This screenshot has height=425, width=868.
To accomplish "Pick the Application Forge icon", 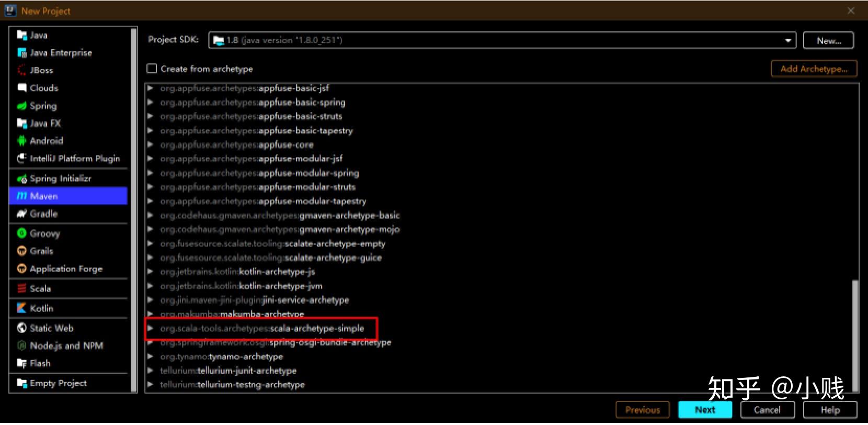I will [x=21, y=269].
